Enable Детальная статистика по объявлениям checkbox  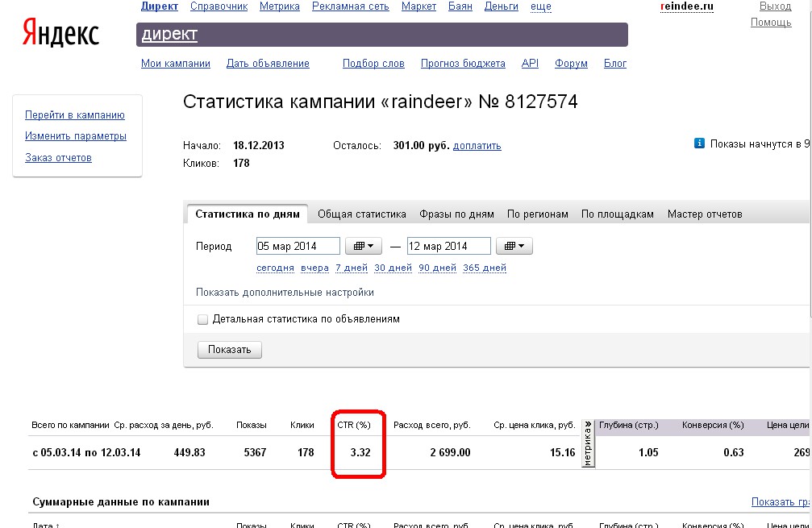coord(202,319)
